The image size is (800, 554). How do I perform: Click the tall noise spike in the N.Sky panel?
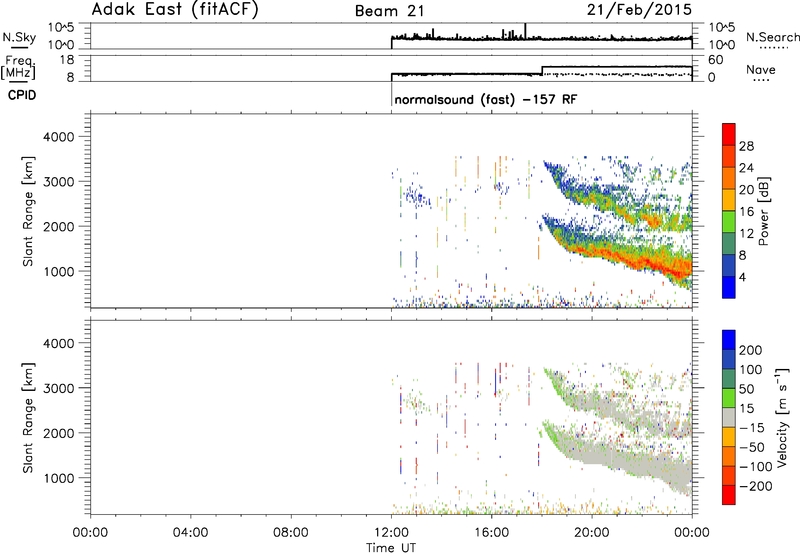coord(525,31)
